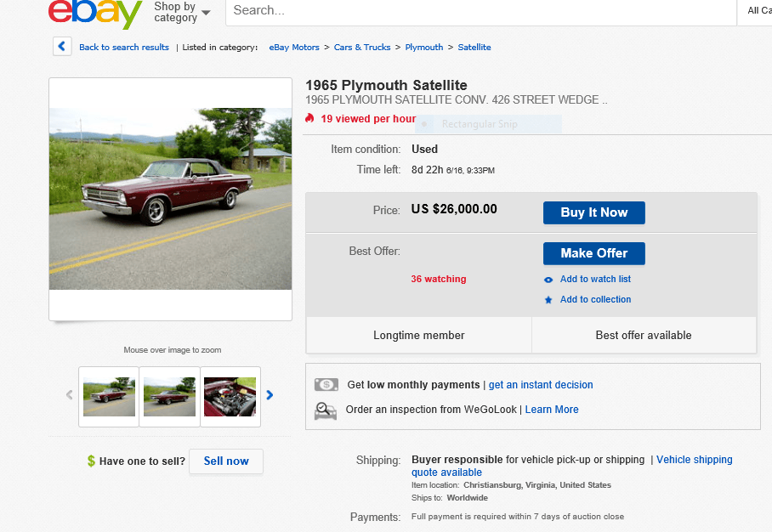
Task: Click the eye icon for watch list
Action: pos(548,280)
